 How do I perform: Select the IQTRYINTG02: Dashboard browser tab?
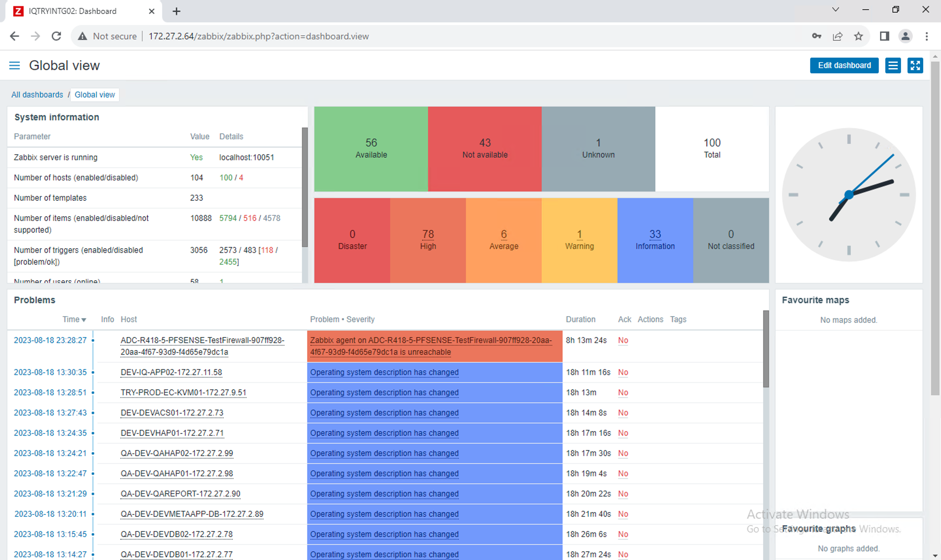84,11
